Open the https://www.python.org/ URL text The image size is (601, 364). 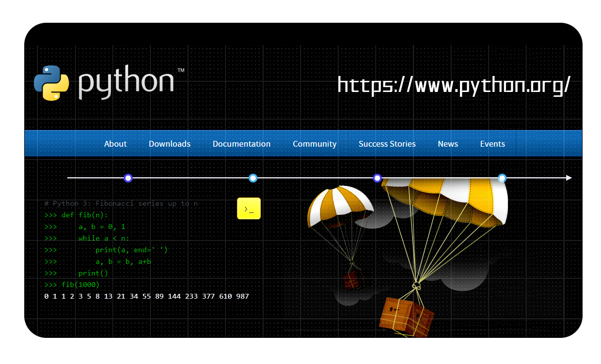[x=454, y=85]
